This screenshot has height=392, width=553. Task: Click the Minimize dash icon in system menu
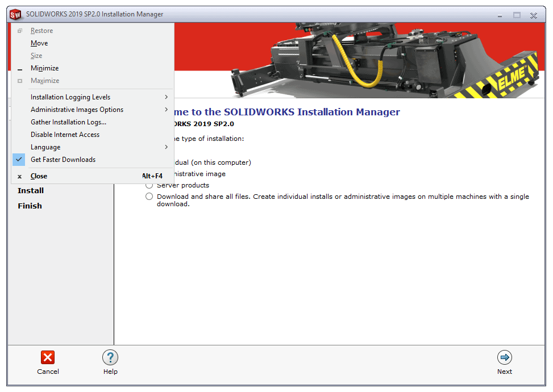[x=20, y=69]
